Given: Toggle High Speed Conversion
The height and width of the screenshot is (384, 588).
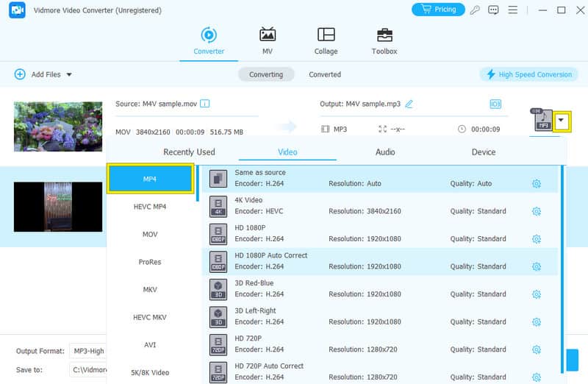Looking at the screenshot, I should pyautogui.click(x=528, y=74).
